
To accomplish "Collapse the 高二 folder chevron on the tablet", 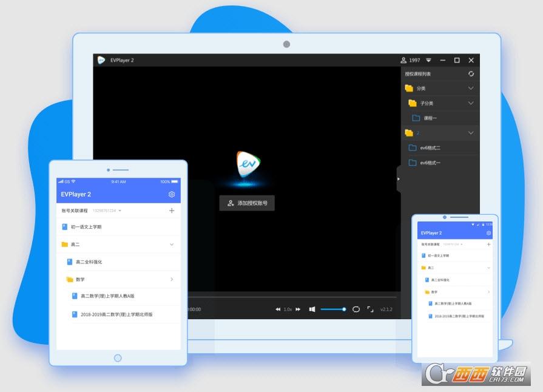I will pyautogui.click(x=172, y=245).
